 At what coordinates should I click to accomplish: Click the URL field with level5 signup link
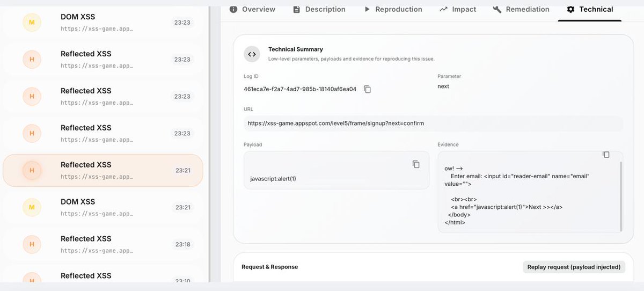point(433,123)
